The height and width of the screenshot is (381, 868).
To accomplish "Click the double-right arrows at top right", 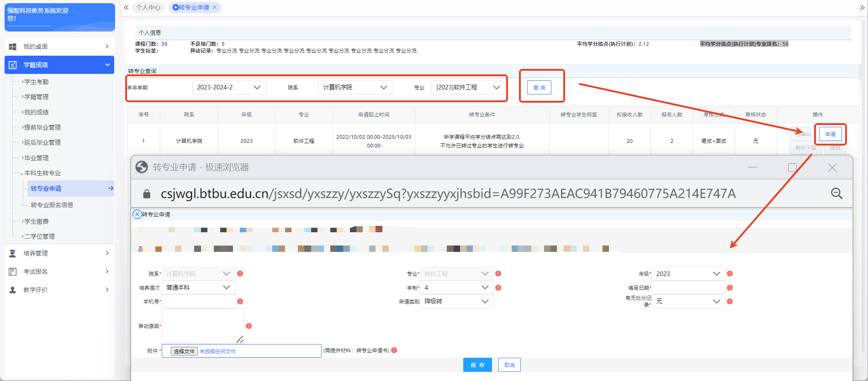I will (x=862, y=7).
